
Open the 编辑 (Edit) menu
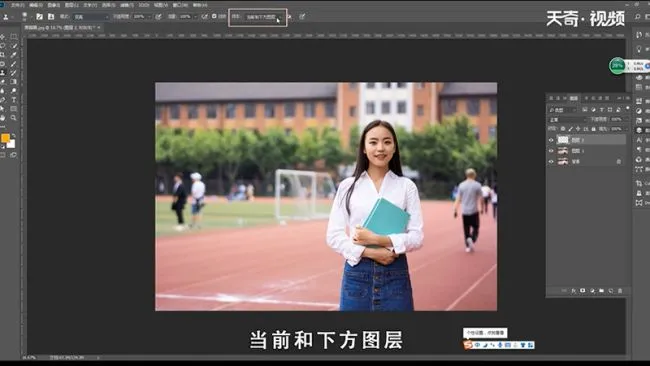coord(36,5)
